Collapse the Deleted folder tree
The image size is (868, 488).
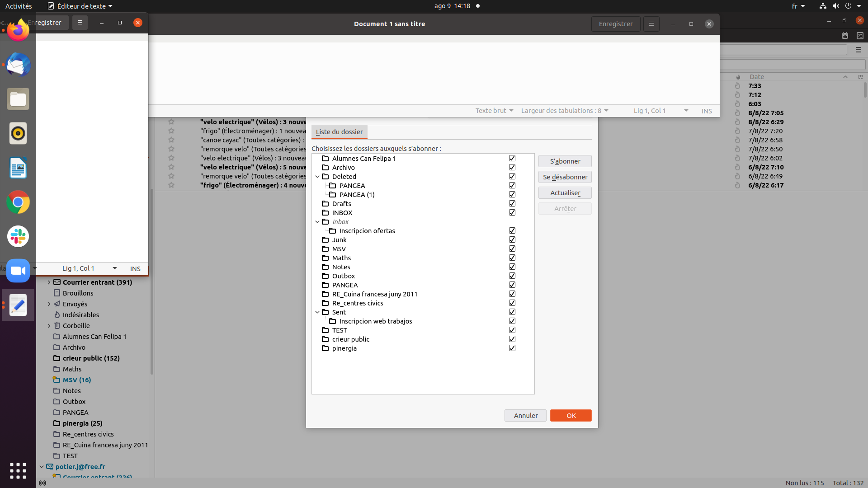(x=317, y=177)
